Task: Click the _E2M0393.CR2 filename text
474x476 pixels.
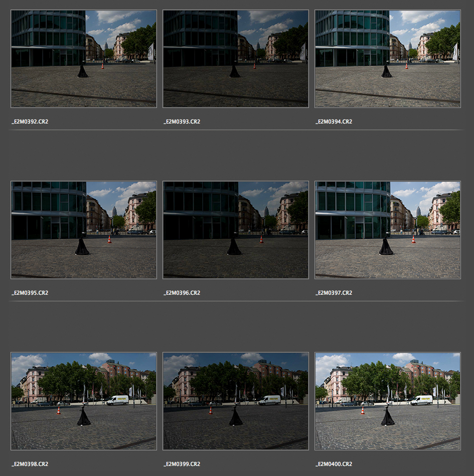Action: coord(182,122)
